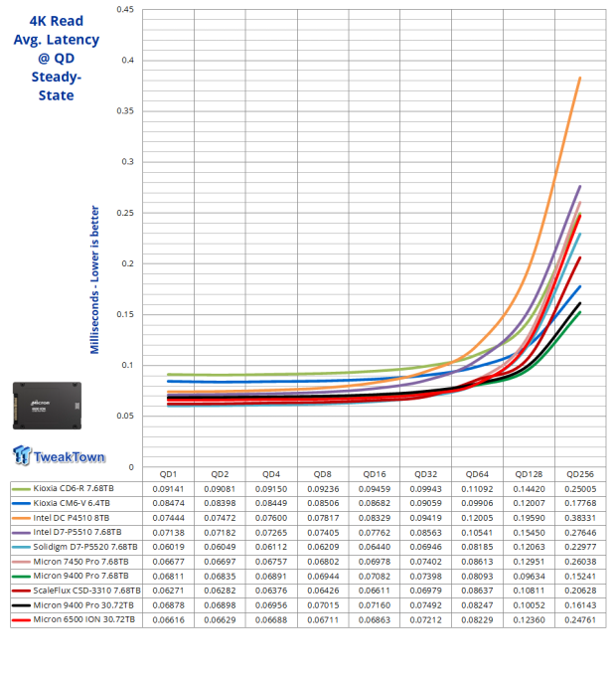Image resolution: width=616 pixels, height=678 pixels.
Task: Click the QD32 column header
Action: (426, 474)
